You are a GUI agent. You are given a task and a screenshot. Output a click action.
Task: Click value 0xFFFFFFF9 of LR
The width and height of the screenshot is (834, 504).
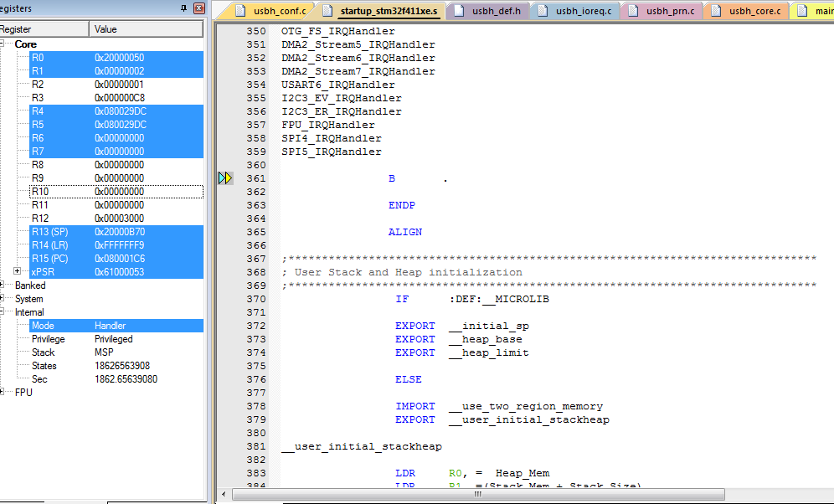point(119,245)
